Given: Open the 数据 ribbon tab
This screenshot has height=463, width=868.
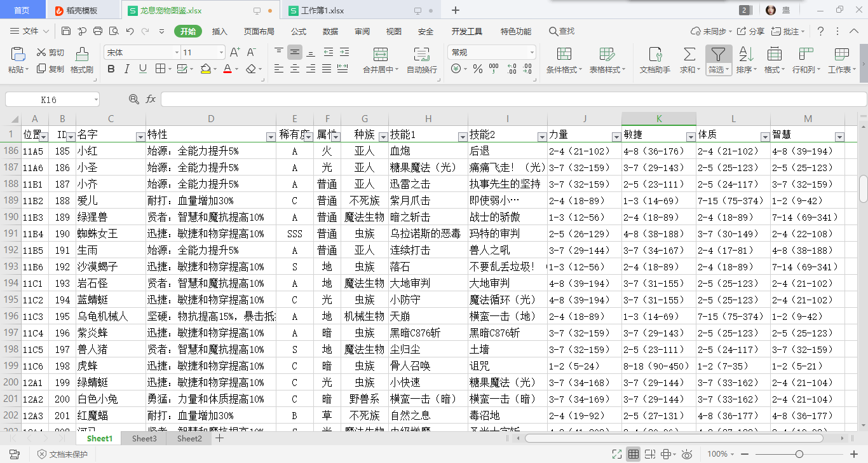Looking at the screenshot, I should 330,31.
